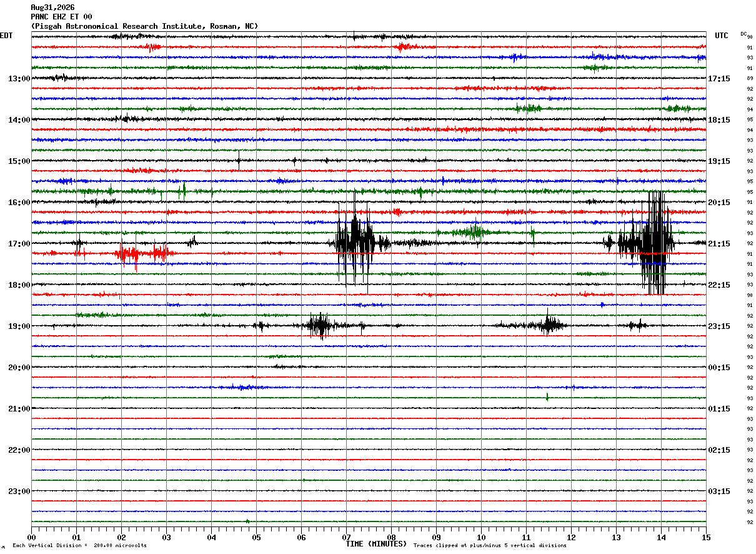The width and height of the screenshot is (756, 554).
Task: Click the 23:00 EDT row label
Action: 19,491
